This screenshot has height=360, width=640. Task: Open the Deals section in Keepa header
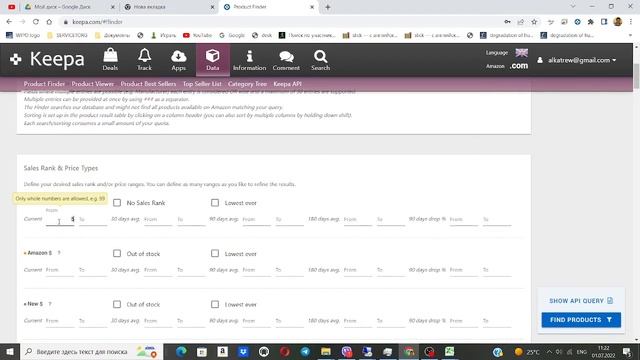coord(110,60)
